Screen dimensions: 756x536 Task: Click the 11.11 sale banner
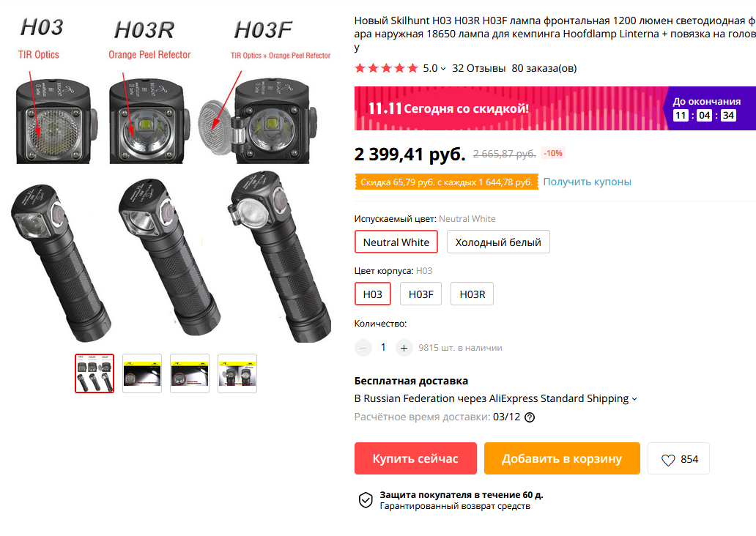coord(555,108)
